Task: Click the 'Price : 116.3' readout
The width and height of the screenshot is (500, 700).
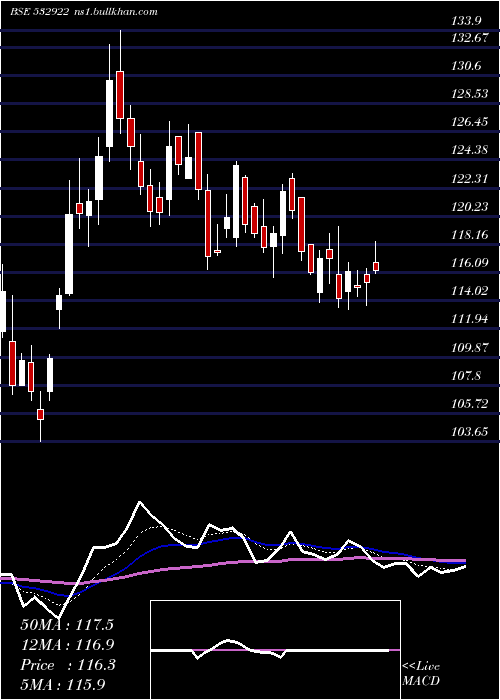Action: point(68,665)
